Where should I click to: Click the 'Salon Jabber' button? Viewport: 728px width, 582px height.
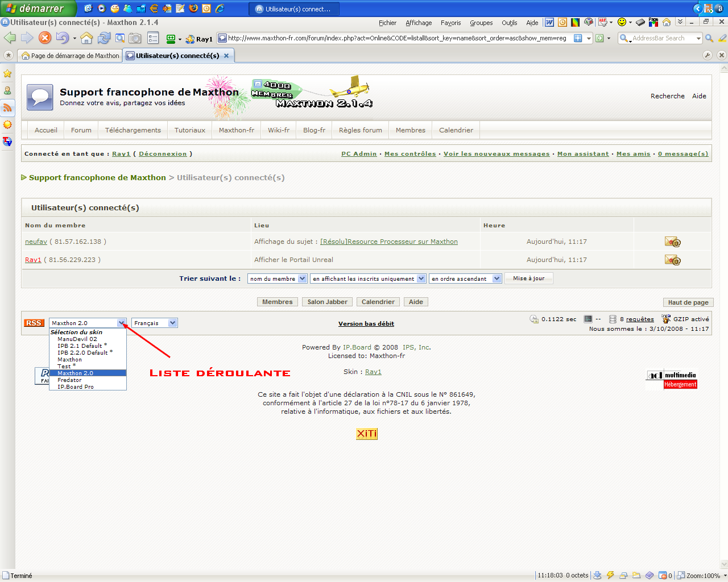(327, 302)
